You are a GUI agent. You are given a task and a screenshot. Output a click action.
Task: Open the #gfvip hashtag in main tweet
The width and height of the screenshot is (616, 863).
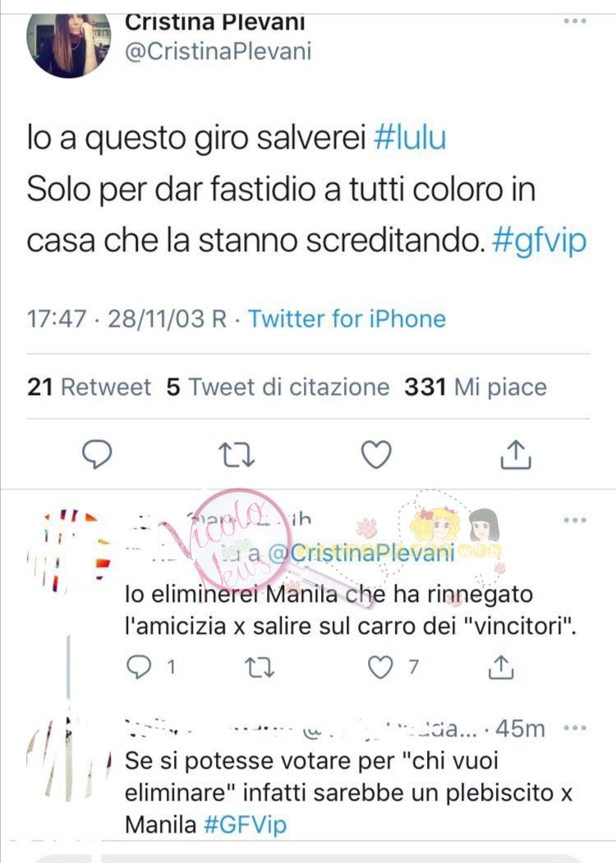[540, 242]
